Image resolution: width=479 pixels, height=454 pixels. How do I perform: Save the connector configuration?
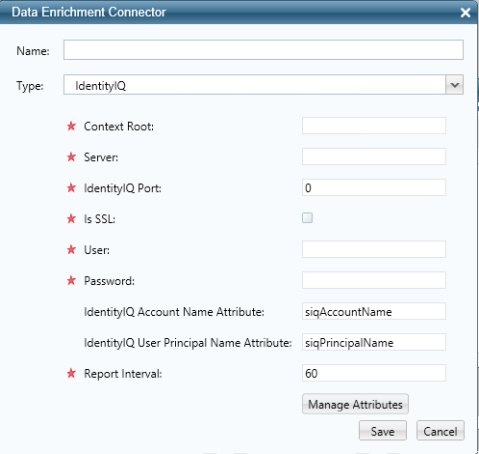383,431
